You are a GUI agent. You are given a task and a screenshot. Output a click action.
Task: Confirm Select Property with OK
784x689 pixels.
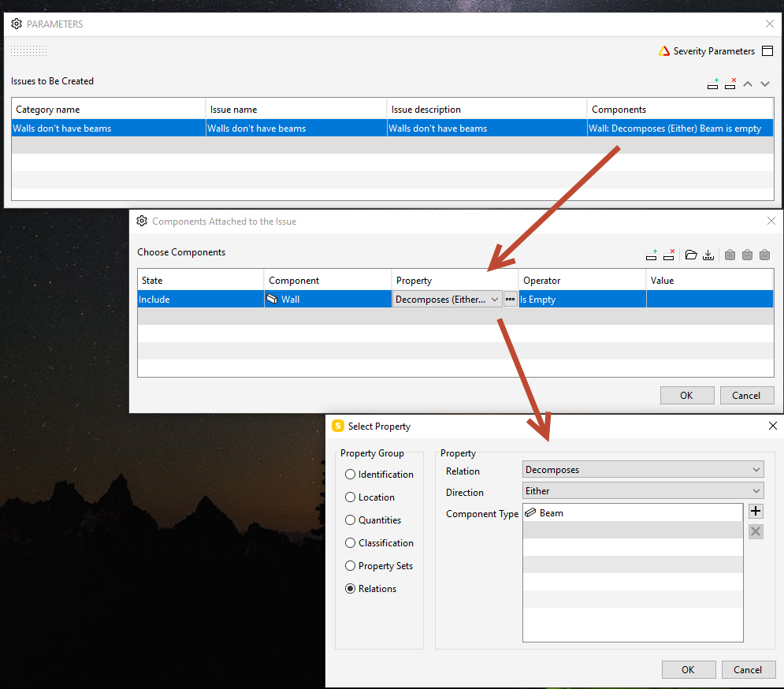pos(689,669)
